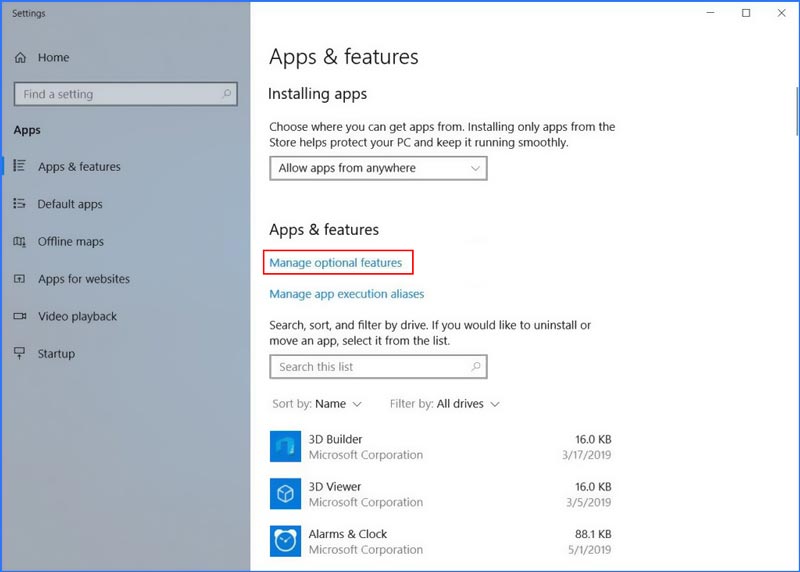800x572 pixels.
Task: Open the Manage optional features link
Action: pos(336,263)
